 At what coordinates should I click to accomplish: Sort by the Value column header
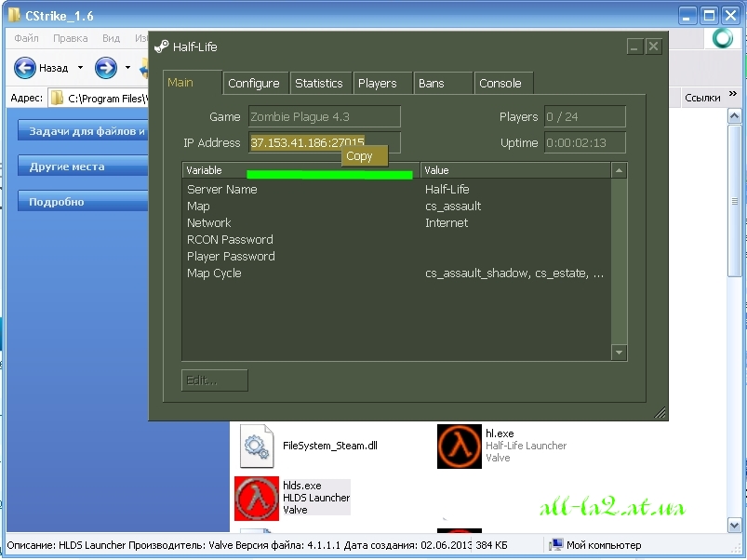coord(515,170)
